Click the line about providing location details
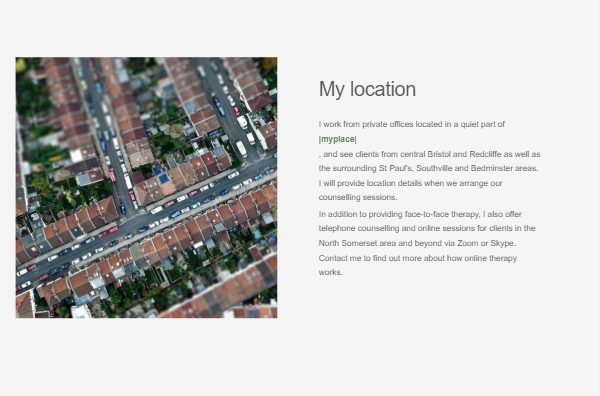 411,183
